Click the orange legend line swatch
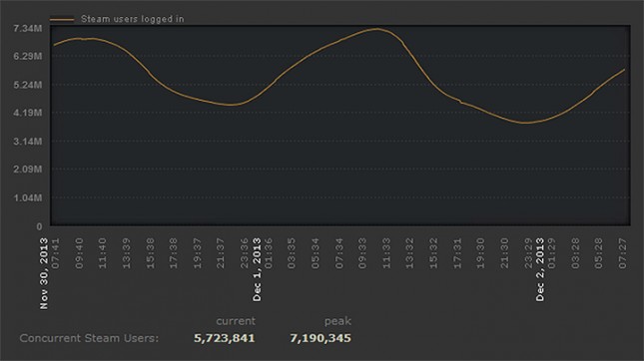Screen dimensions: 644x361 click(x=62, y=19)
